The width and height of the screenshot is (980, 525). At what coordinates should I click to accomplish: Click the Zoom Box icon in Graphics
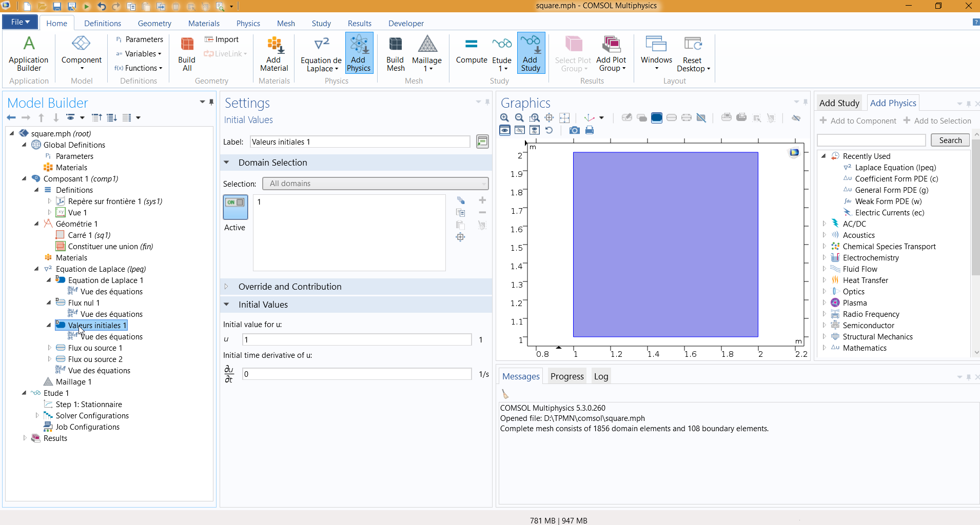point(535,118)
